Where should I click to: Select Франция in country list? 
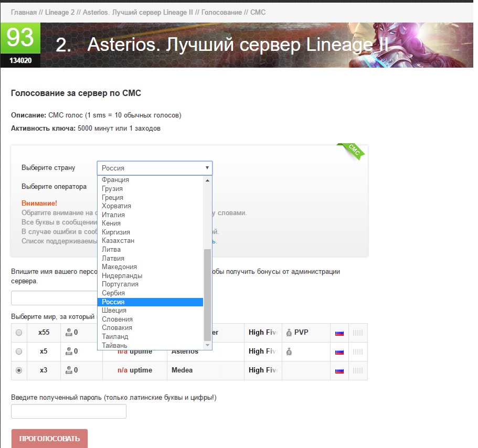pyautogui.click(x=150, y=180)
